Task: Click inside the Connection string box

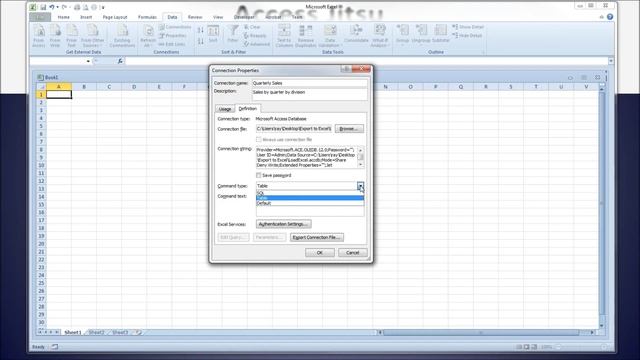Action: coord(307,157)
